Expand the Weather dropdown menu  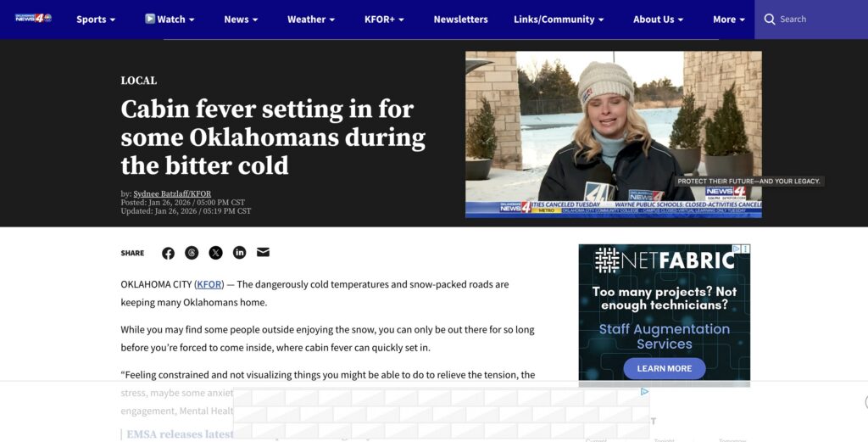pos(310,20)
